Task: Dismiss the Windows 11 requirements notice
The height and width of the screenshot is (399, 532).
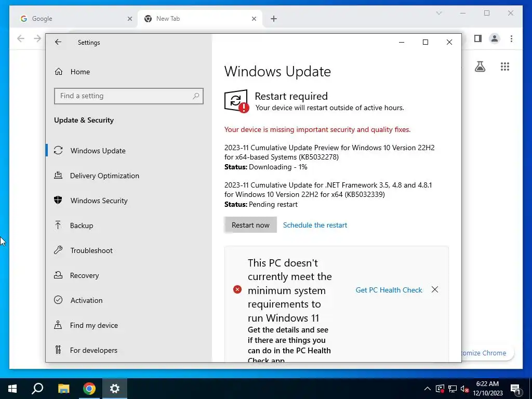Action: click(435, 289)
